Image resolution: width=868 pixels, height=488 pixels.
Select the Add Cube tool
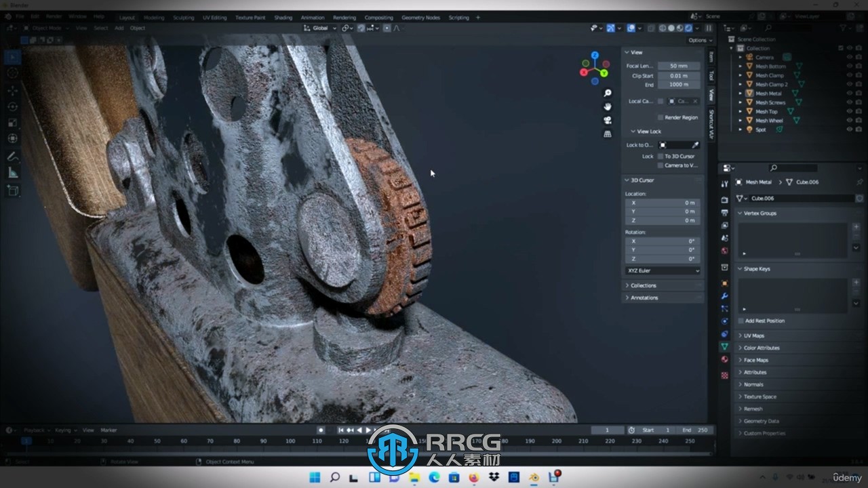coord(12,191)
